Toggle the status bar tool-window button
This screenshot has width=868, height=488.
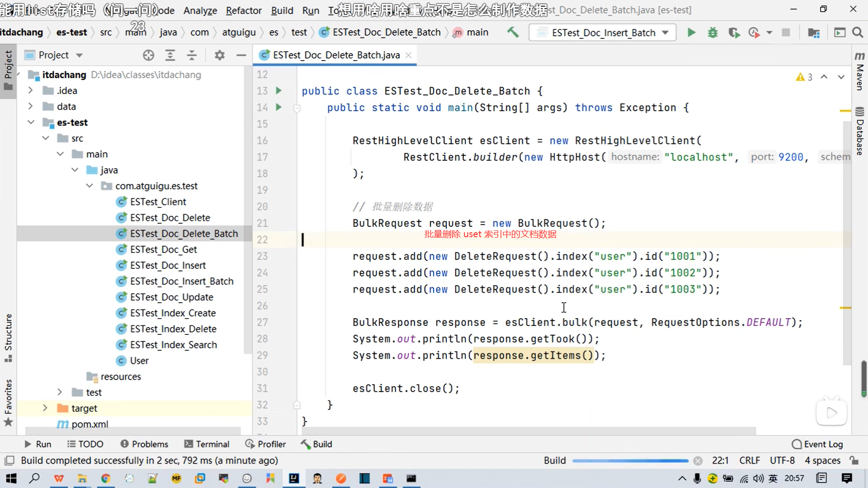9,460
